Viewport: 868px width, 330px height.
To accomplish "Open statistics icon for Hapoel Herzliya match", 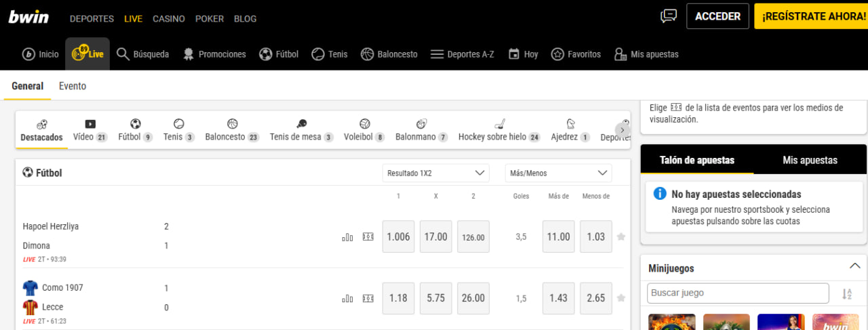I will [x=347, y=237].
